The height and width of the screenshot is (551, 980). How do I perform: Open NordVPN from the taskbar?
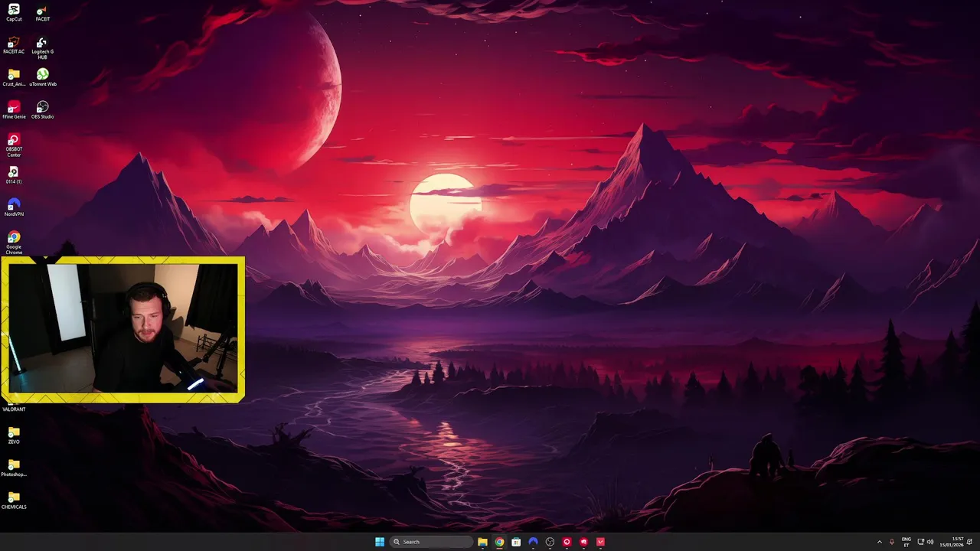pos(533,542)
